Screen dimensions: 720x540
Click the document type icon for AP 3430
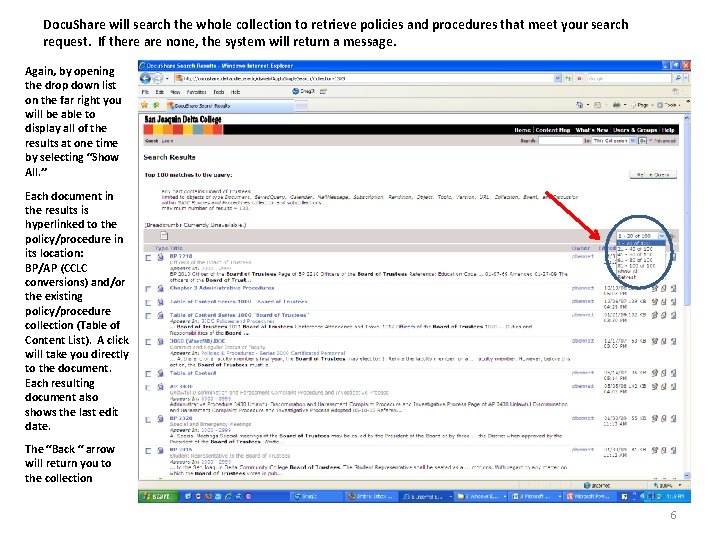click(160, 387)
